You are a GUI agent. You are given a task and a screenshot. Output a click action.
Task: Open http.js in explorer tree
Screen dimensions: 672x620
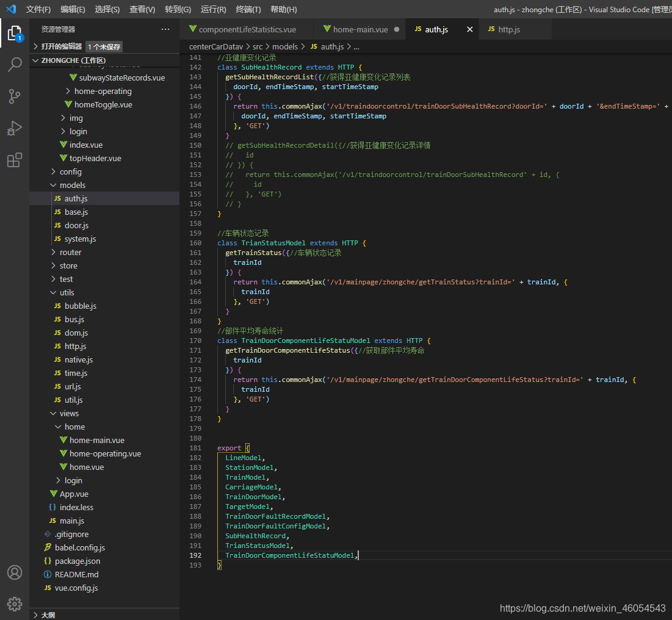76,346
